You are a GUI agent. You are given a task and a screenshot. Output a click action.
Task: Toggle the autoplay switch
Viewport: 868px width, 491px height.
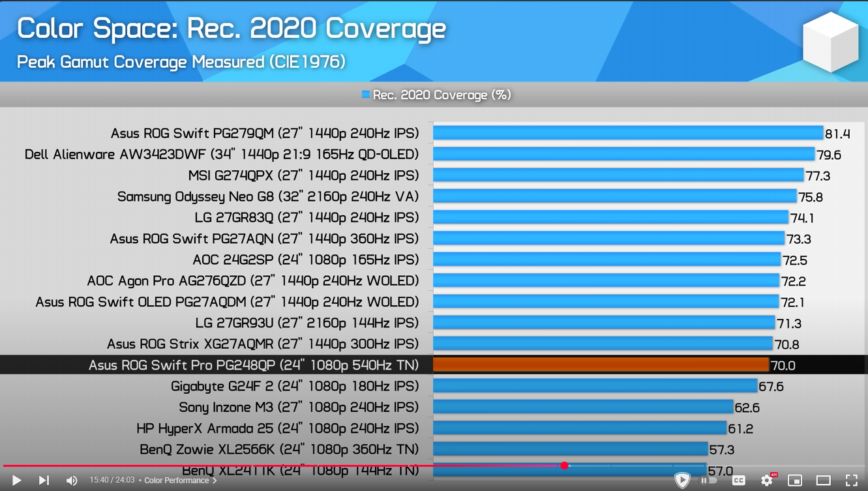709,481
